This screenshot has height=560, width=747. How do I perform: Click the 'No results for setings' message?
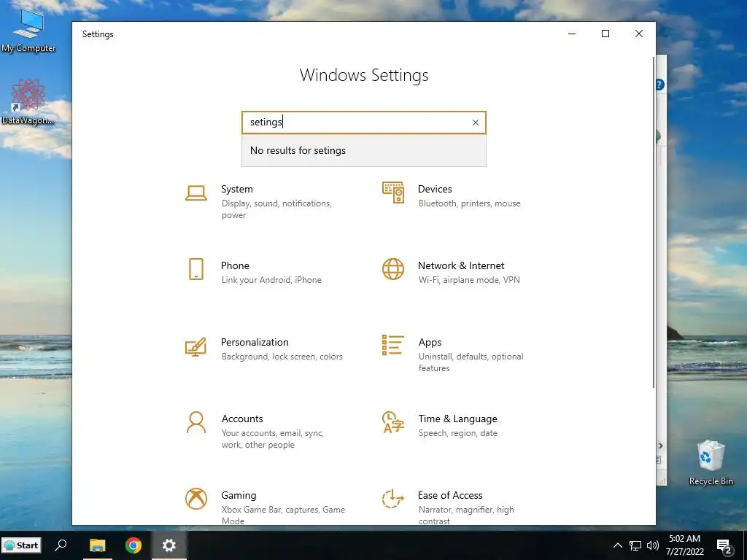298,150
